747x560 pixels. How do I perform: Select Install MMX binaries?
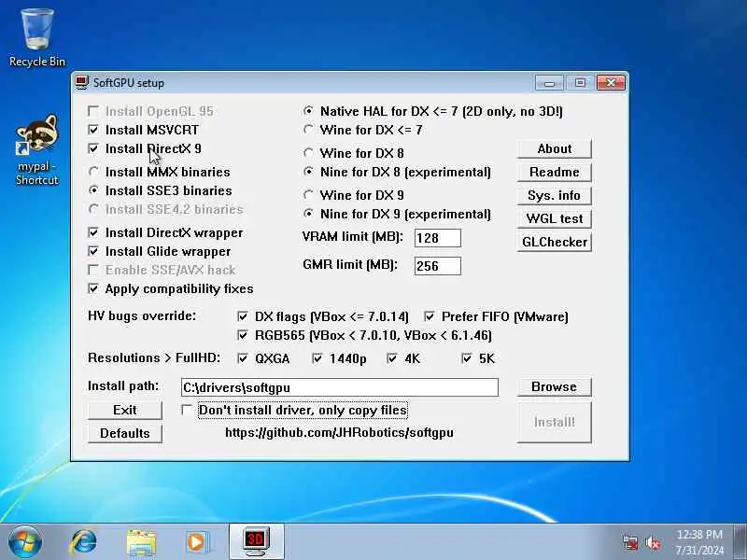pyautogui.click(x=93, y=172)
